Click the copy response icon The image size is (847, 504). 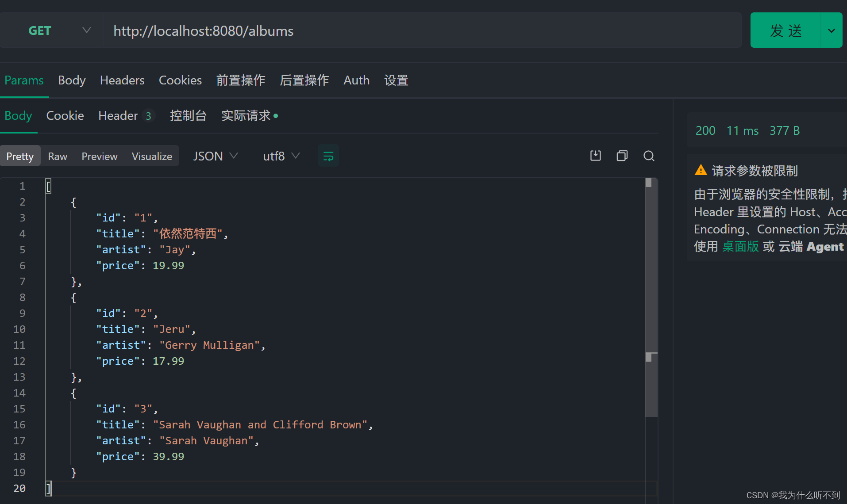click(x=622, y=156)
